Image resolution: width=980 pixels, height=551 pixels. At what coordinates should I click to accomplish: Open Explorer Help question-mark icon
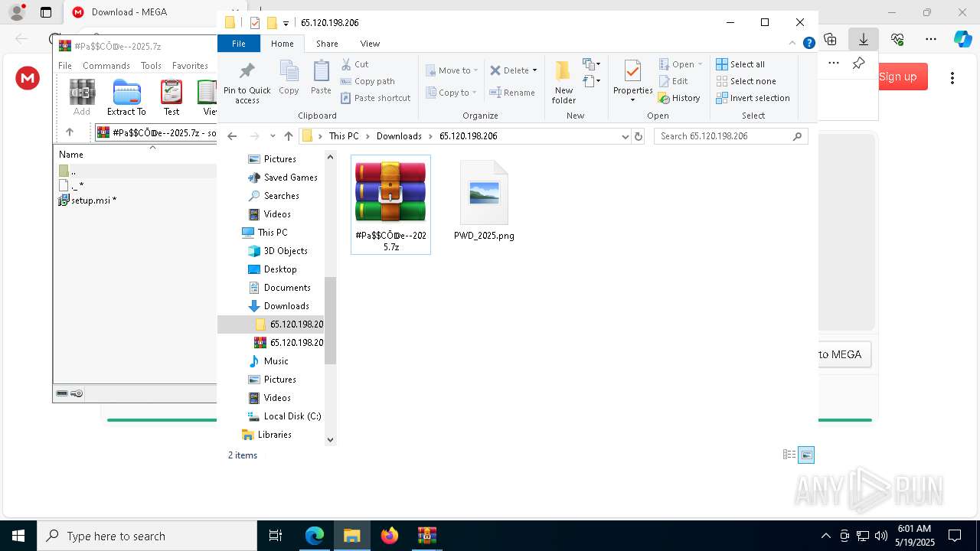(x=808, y=44)
